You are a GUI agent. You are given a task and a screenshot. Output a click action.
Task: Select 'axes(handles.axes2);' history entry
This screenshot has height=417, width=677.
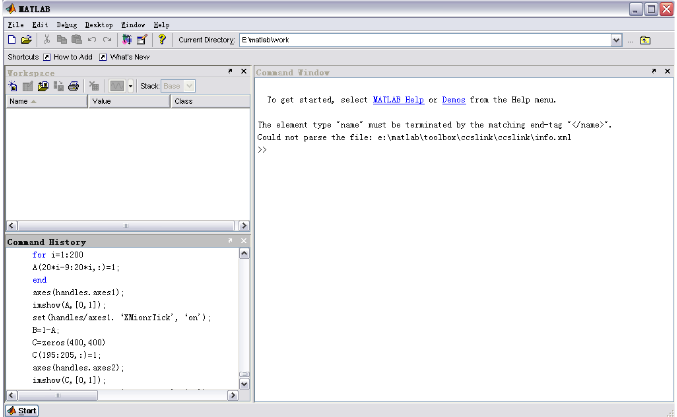78,368
